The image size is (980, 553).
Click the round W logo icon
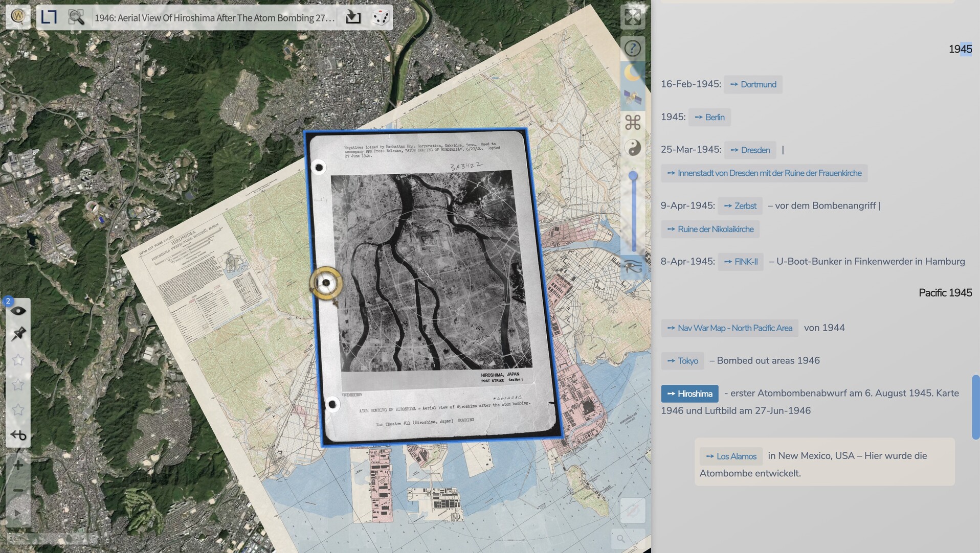coord(18,16)
